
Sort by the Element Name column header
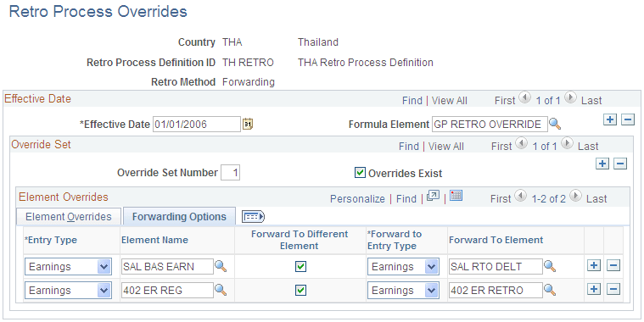(x=154, y=240)
